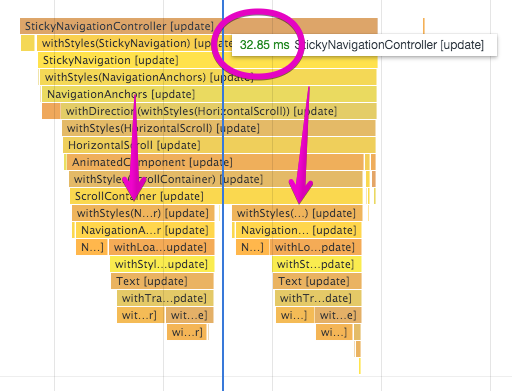Select the StickyNavigationController [update] flame bar
The height and width of the screenshot is (391, 512).
tap(199, 26)
